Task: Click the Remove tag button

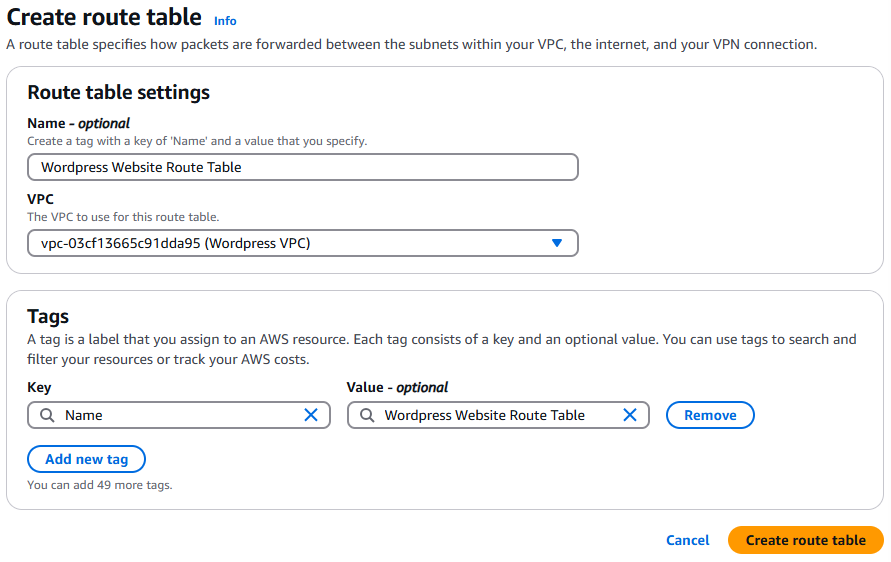Action: point(710,415)
